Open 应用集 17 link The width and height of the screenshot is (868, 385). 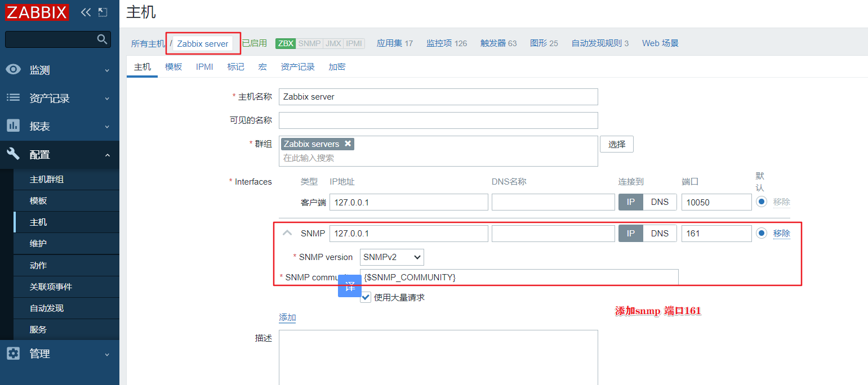[x=395, y=43]
